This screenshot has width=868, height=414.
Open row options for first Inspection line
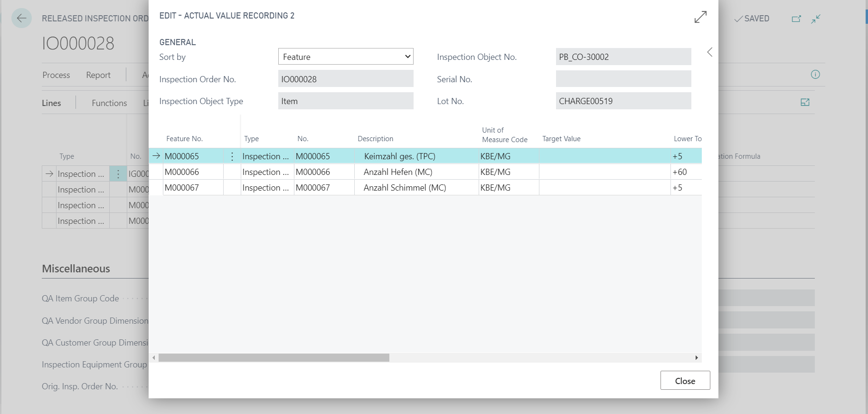118,174
